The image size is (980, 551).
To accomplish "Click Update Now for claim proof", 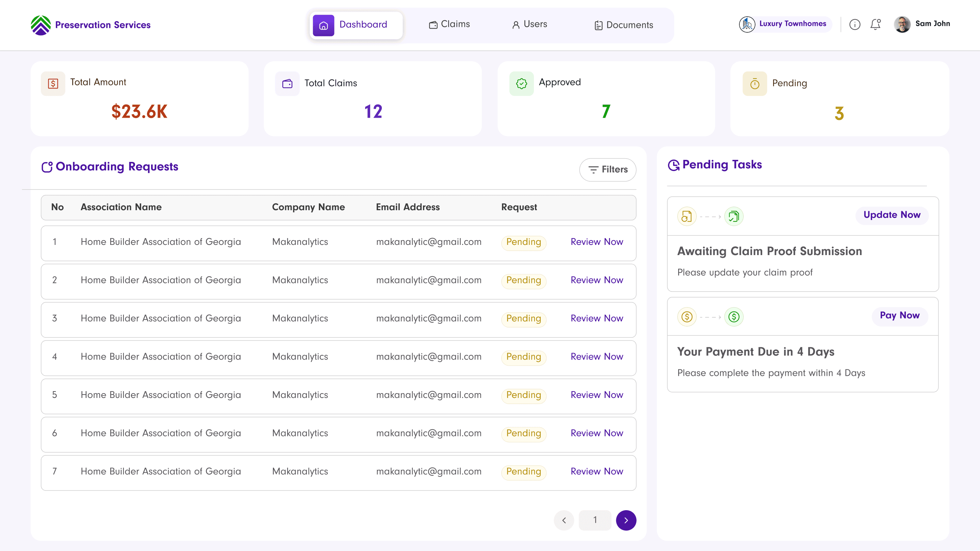I will [892, 215].
